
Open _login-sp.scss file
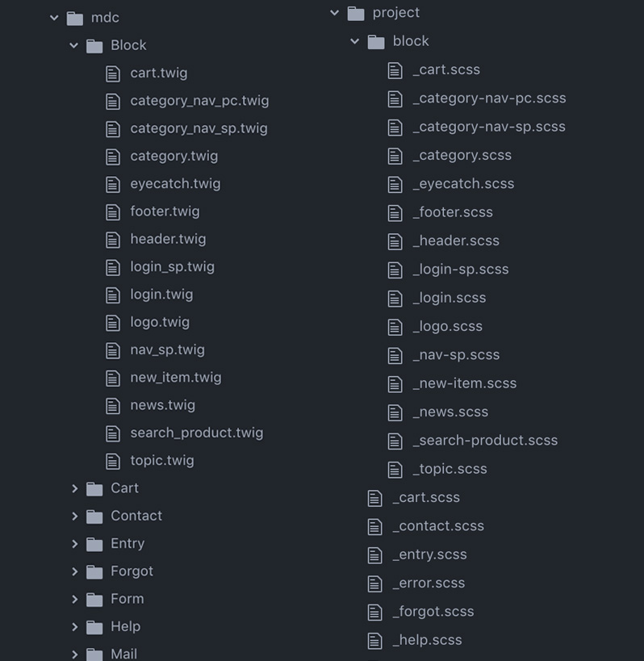(x=461, y=270)
